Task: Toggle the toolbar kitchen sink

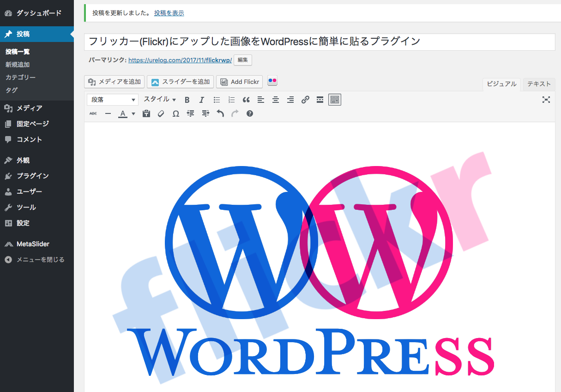Action: click(x=335, y=100)
